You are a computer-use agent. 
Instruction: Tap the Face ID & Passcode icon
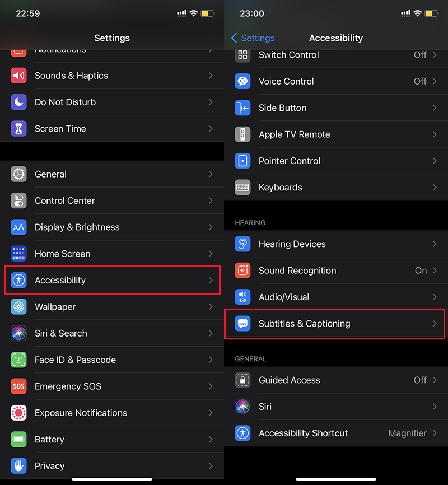(x=18, y=360)
